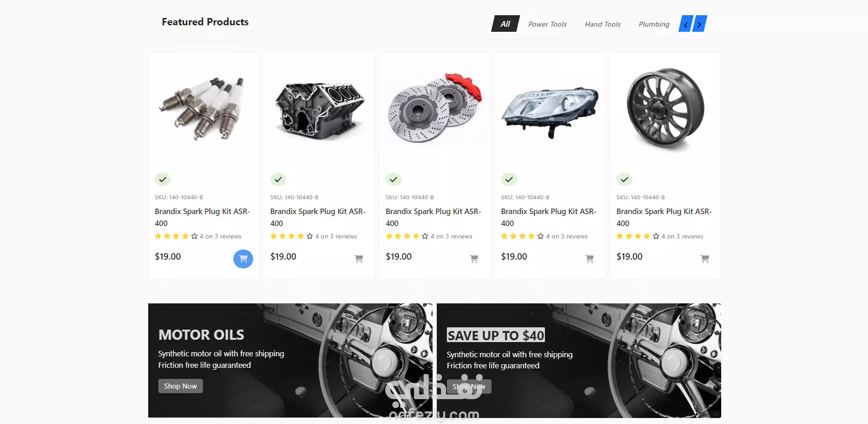Screen dimensions: 868x424
Task: Open the headlight product image
Action: pyautogui.click(x=550, y=110)
